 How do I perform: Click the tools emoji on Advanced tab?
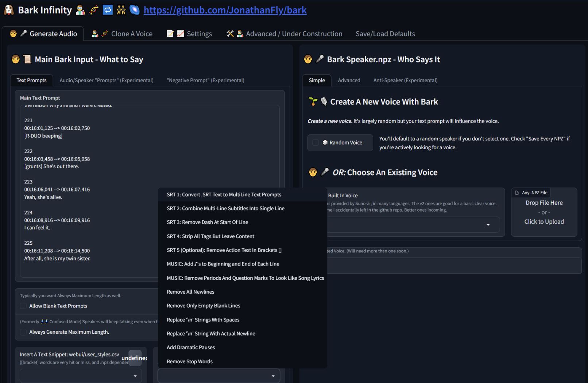230,34
